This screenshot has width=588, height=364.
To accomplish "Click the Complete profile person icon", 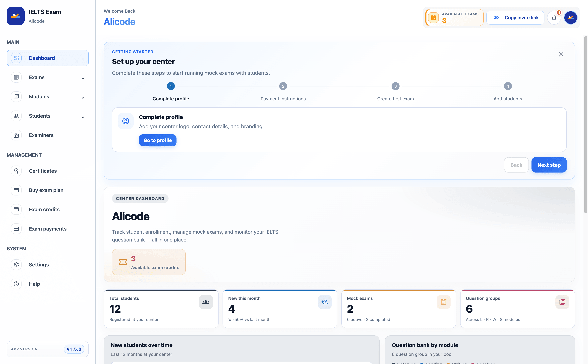I will [126, 121].
